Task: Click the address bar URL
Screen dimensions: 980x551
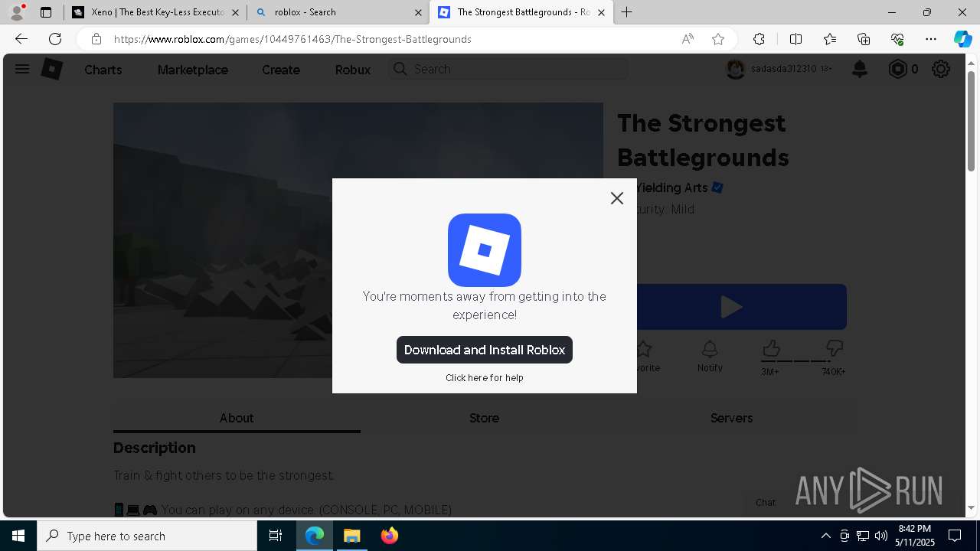Action: (x=292, y=39)
